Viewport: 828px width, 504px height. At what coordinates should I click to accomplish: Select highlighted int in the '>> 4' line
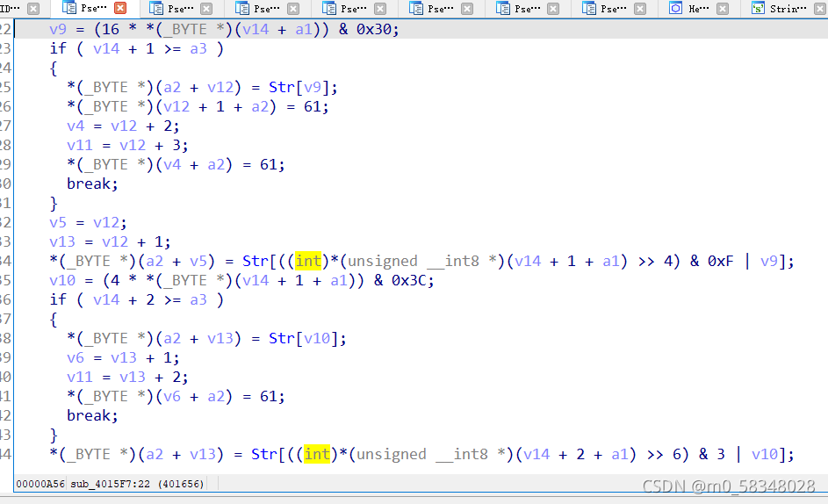click(x=308, y=261)
